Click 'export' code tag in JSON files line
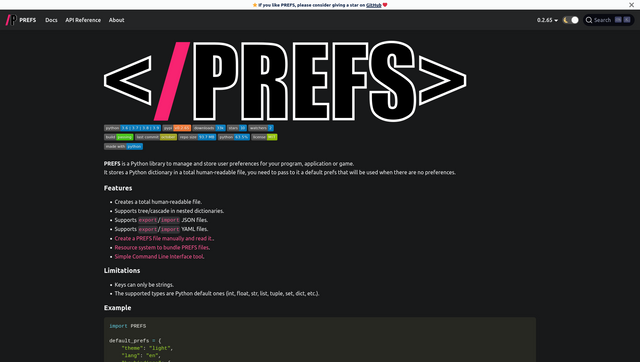Viewport: 640px width, 362px height. pos(148,220)
